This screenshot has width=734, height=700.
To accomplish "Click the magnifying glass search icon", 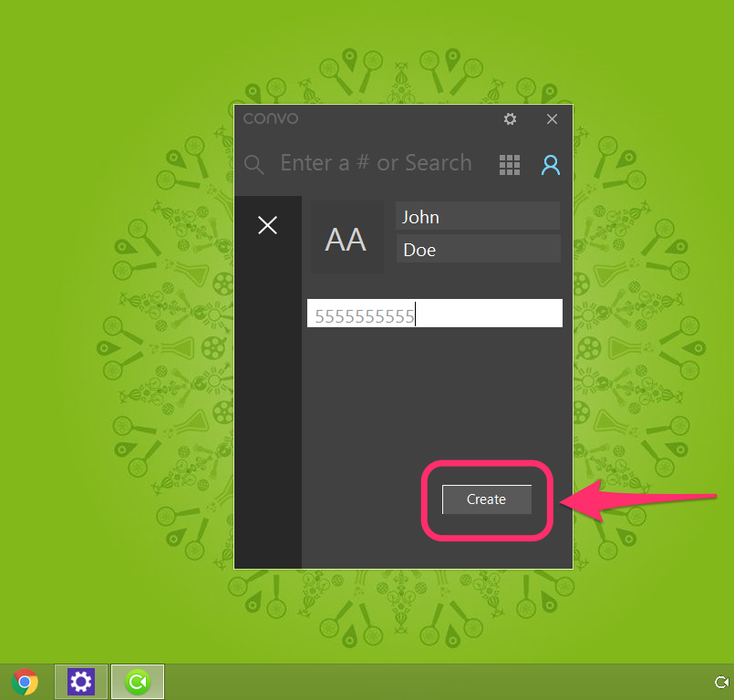I will [254, 165].
